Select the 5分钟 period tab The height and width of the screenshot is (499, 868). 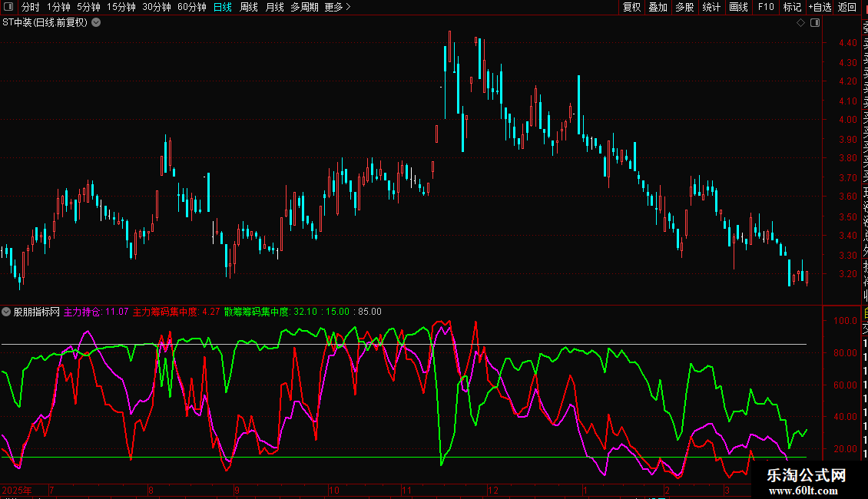(88, 7)
